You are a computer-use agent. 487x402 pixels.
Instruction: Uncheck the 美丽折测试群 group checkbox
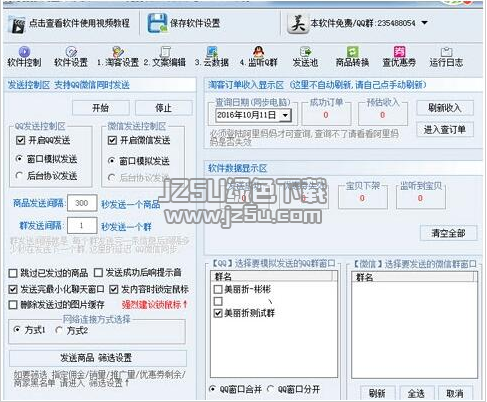point(218,313)
